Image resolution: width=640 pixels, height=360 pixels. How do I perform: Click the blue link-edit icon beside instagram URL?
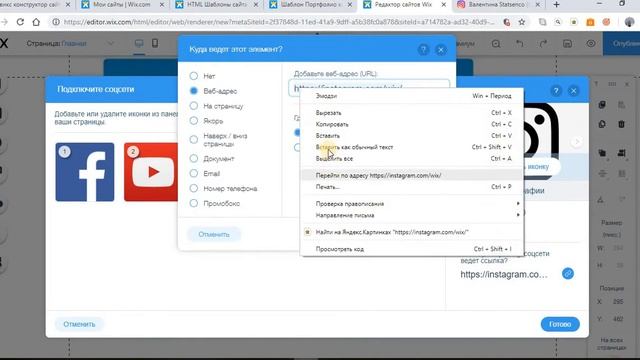[568, 273]
